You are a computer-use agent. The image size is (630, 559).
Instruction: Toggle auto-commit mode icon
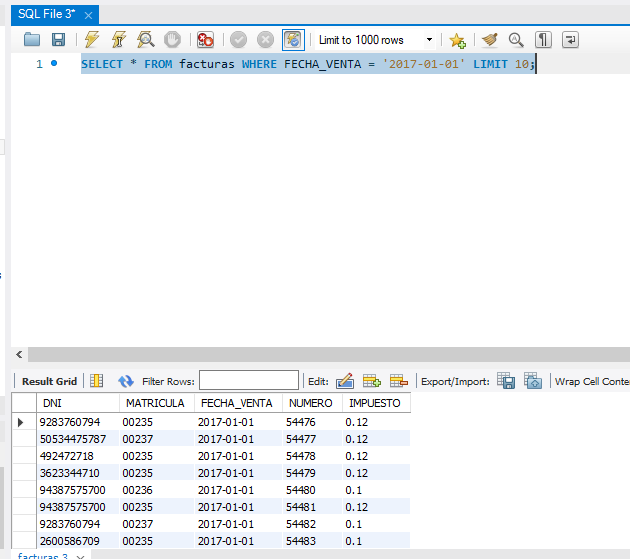293,40
